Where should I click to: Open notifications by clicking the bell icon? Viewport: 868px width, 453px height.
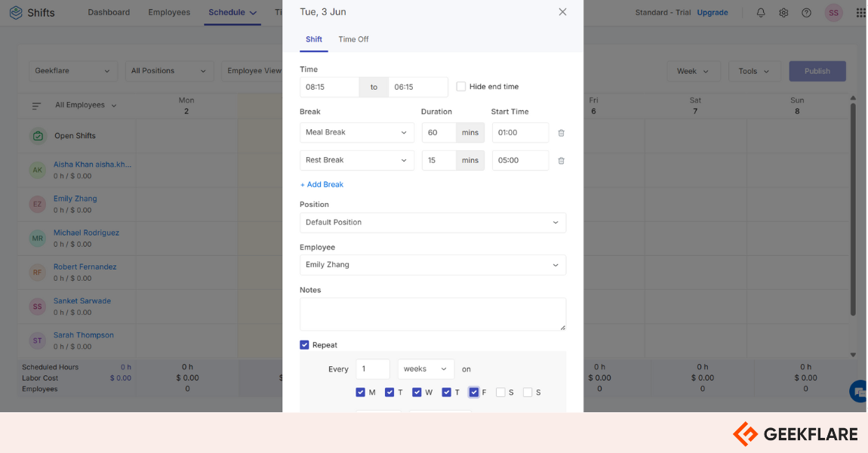click(x=761, y=12)
